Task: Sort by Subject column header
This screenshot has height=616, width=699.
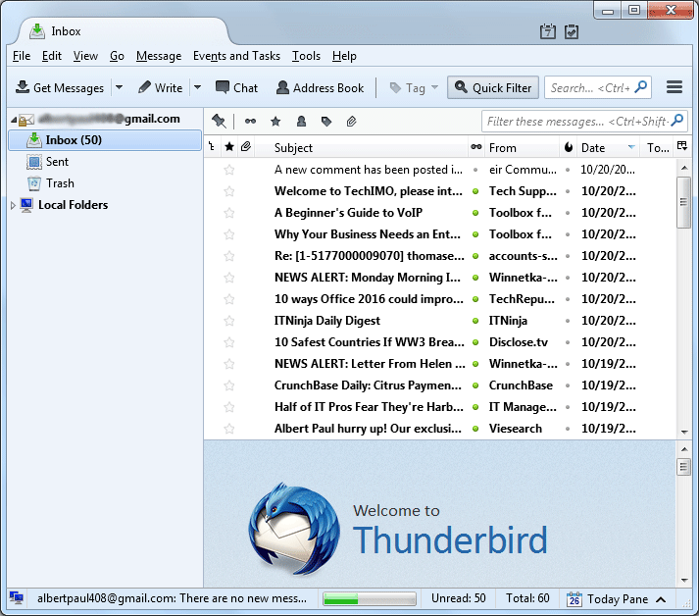Action: [361, 148]
